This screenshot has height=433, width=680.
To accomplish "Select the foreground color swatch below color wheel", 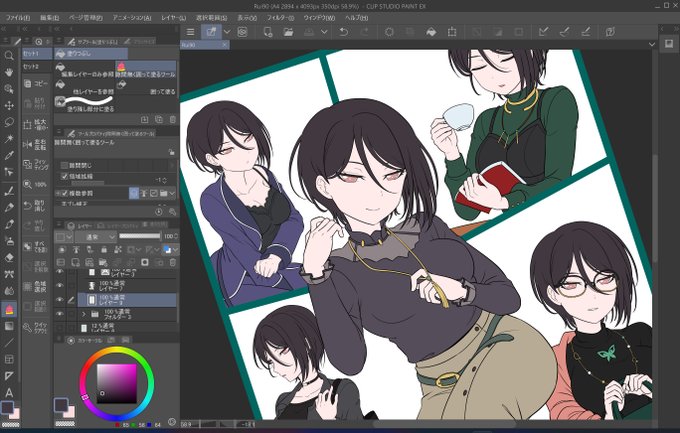I will point(62,406).
